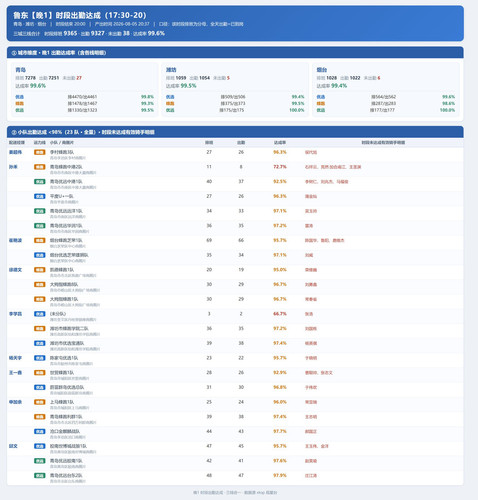Click Qingdao's scheduled count 7278

click(30, 78)
